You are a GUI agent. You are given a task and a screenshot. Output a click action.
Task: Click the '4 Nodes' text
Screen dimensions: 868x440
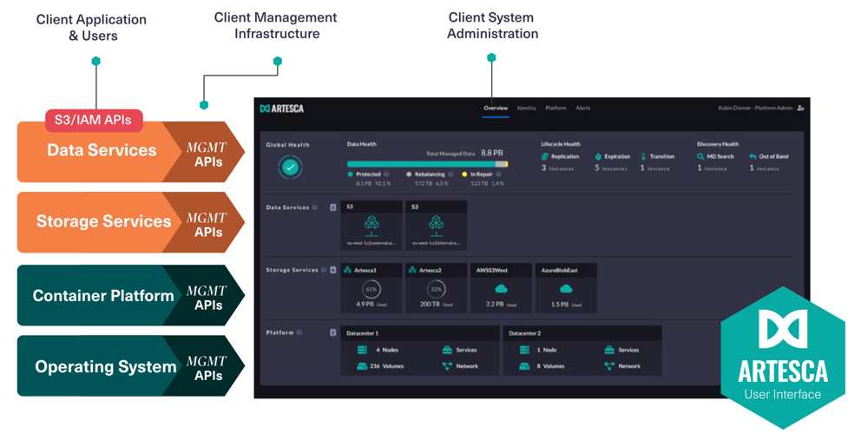point(387,350)
